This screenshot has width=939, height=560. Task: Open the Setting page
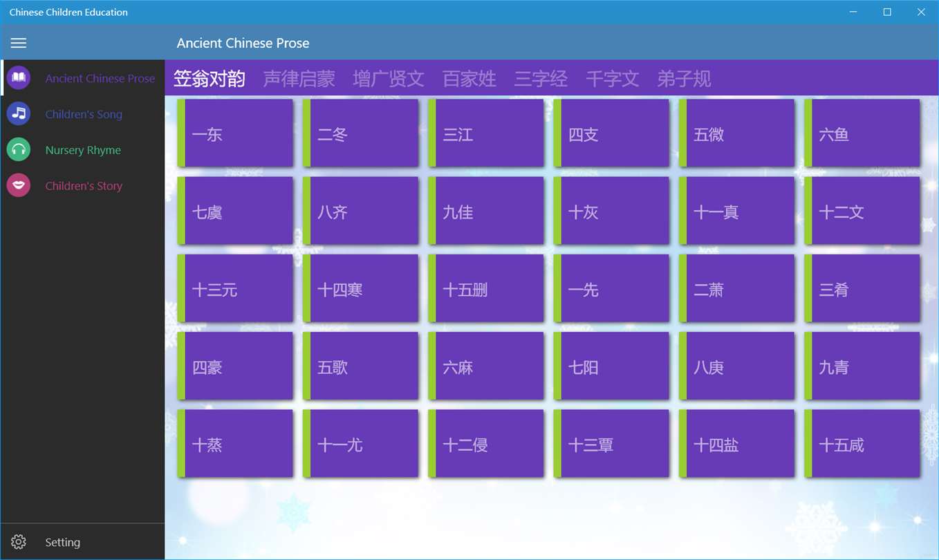[x=82, y=542]
